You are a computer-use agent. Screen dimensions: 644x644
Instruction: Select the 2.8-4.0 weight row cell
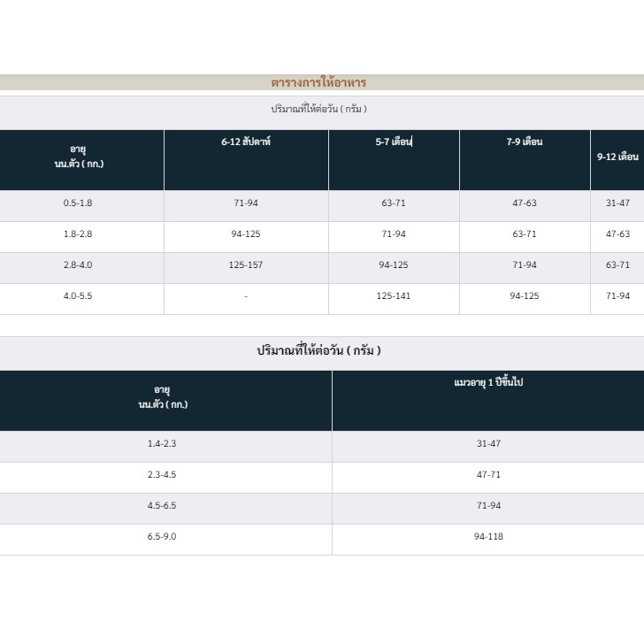coord(78,264)
